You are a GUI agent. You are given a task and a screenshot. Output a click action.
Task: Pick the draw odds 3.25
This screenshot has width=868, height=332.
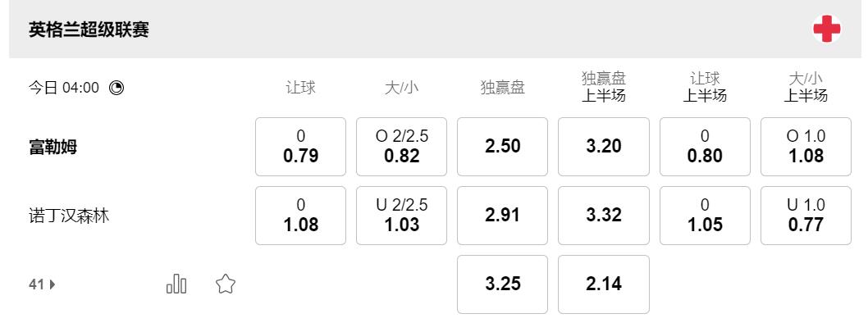coord(502,284)
